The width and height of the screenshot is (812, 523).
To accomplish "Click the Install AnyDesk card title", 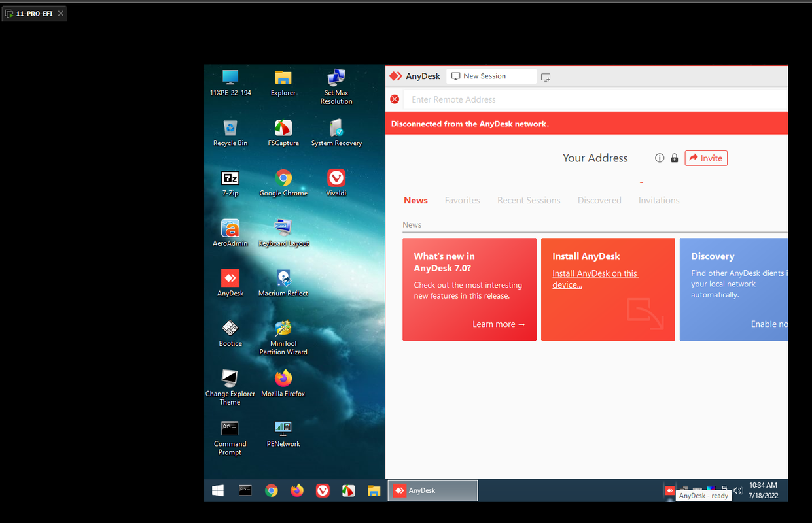I will click(x=586, y=256).
